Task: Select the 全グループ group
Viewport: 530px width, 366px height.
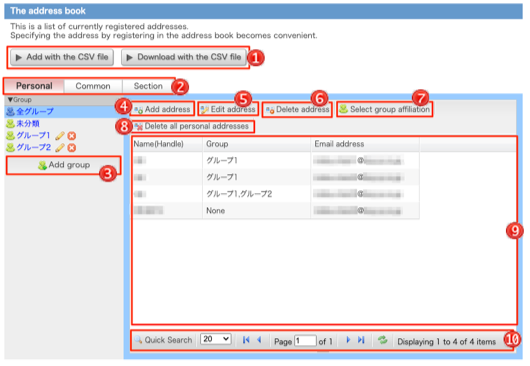Action: [x=35, y=111]
